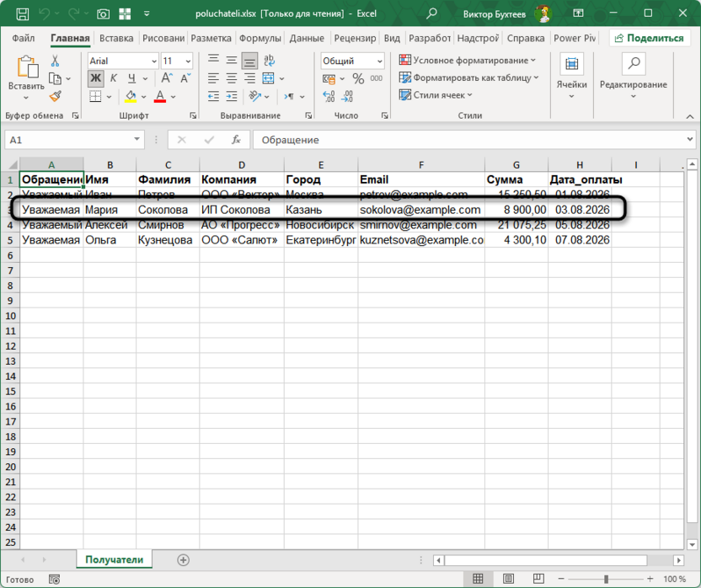Open number format Общий dropdown

[379, 61]
